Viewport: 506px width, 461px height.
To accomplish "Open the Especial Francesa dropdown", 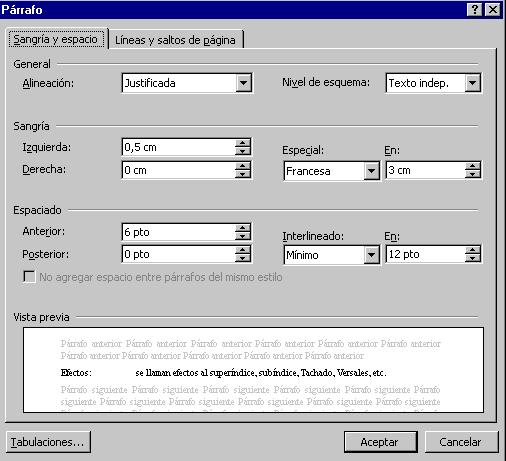I will coord(371,171).
